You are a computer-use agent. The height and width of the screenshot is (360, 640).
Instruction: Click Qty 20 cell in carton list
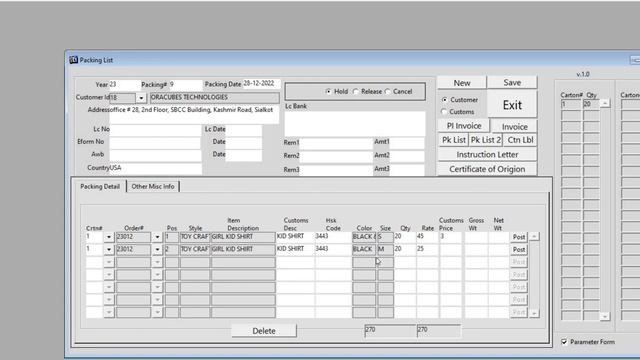pyautogui.click(x=591, y=104)
